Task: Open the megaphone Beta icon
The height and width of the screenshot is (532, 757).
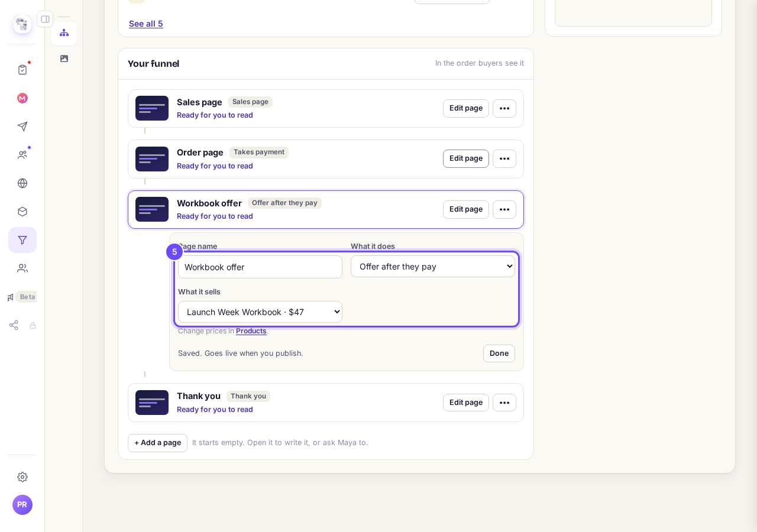Action: coord(21,297)
